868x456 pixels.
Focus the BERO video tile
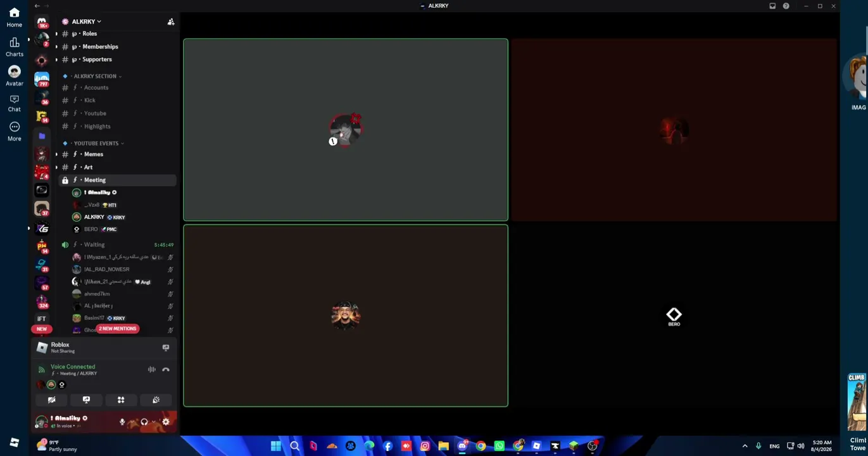[x=674, y=315]
